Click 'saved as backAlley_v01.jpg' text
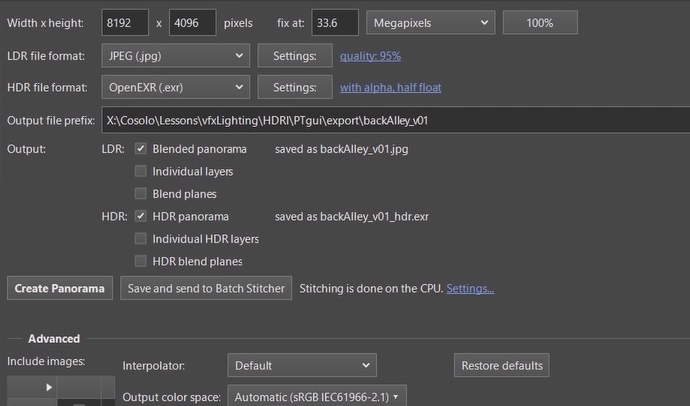690x406 pixels. click(341, 149)
